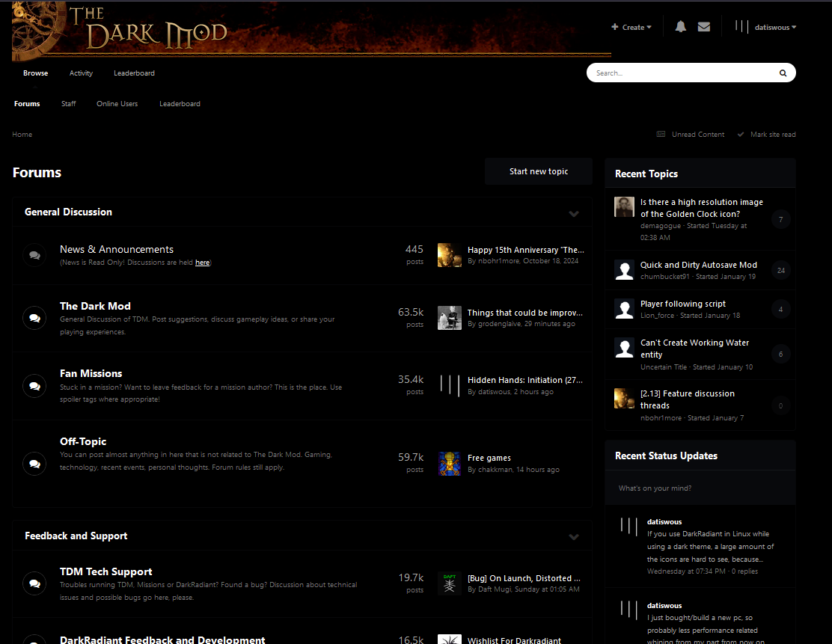Open Lion_force avatar beside Player following script
The width and height of the screenshot is (832, 644).
(624, 309)
